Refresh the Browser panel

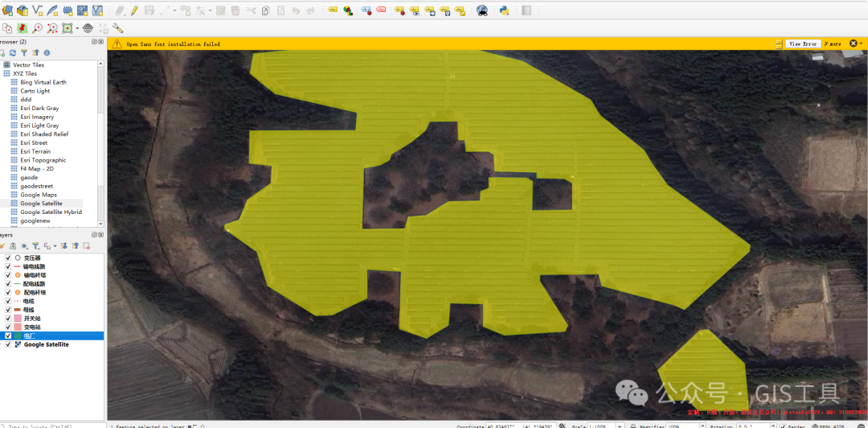[x=13, y=52]
